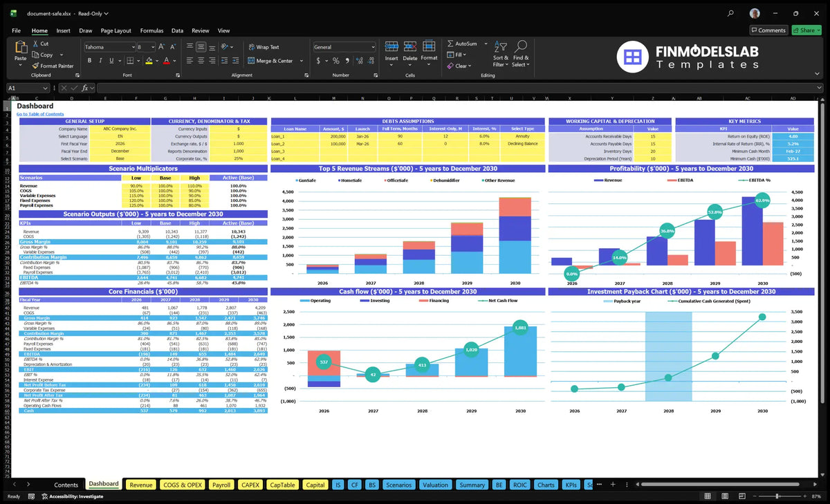Apply Percent Style format
The image size is (830, 504).
pyautogui.click(x=335, y=61)
